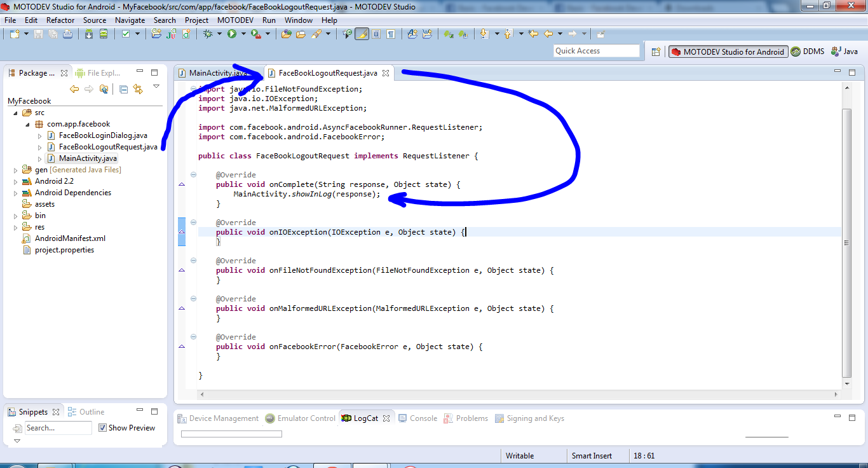868x468 pixels.
Task: Click the Last Edit Location icon
Action: click(x=532, y=34)
